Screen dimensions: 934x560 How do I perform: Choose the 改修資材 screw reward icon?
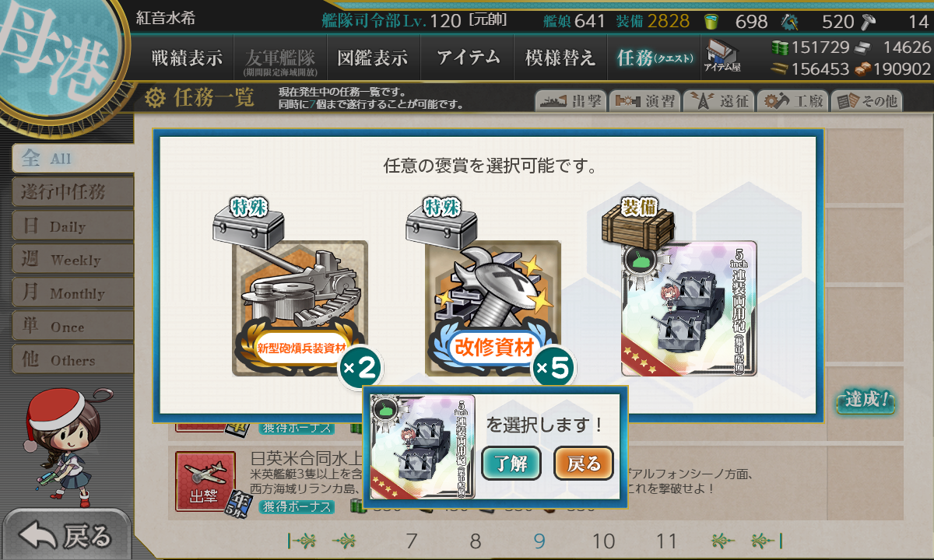(493, 308)
